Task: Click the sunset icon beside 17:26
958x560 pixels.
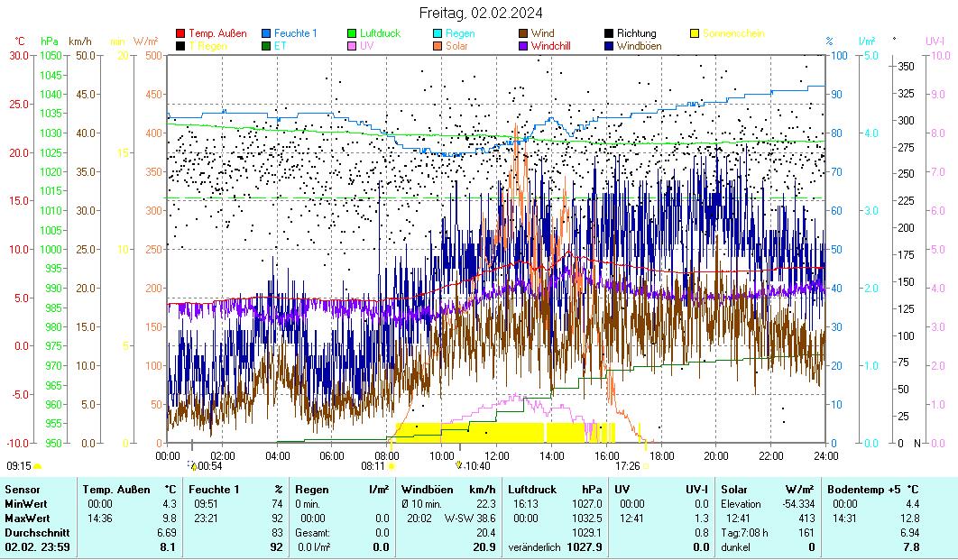Action: 646,466
